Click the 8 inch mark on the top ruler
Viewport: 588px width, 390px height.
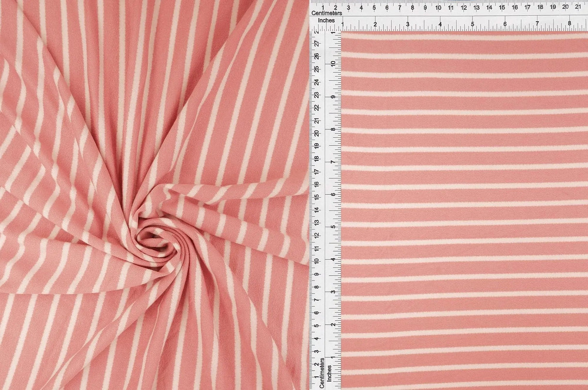tap(570, 22)
